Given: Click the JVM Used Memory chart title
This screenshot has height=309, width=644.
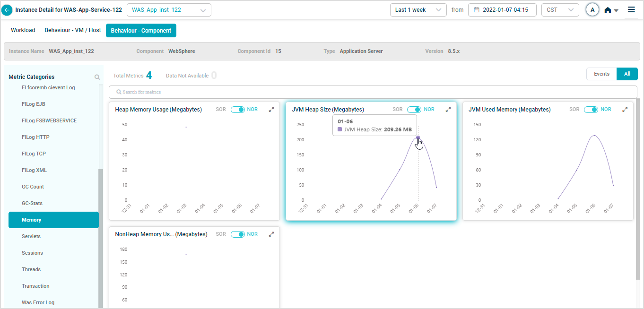Looking at the screenshot, I should coord(510,110).
